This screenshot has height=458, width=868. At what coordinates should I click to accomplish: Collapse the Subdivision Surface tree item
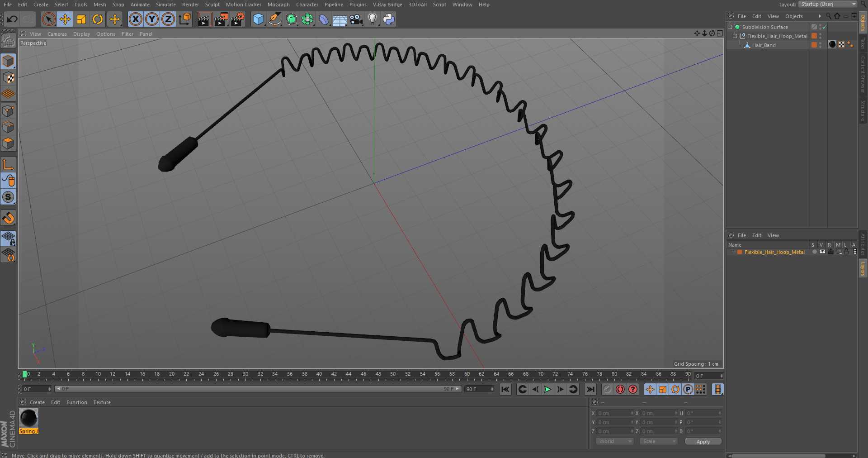tap(730, 27)
